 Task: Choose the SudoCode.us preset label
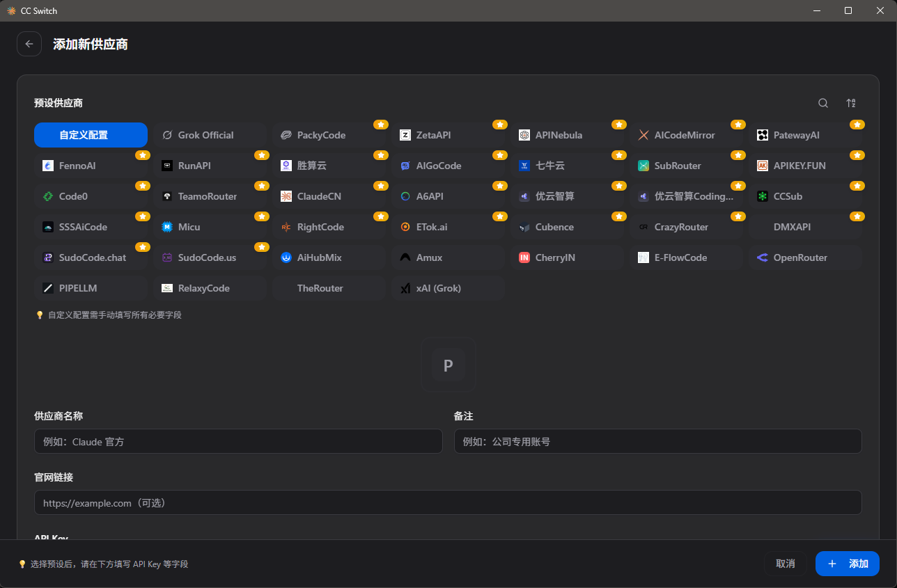[207, 257]
